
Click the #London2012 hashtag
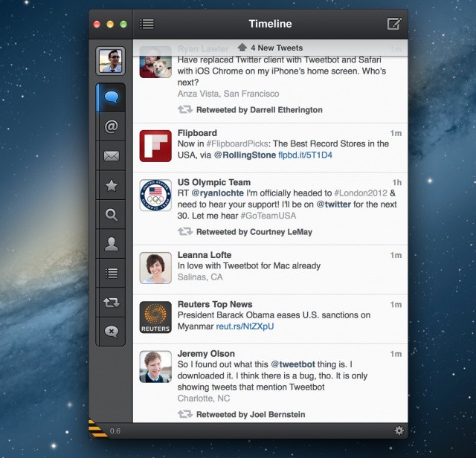(x=361, y=193)
